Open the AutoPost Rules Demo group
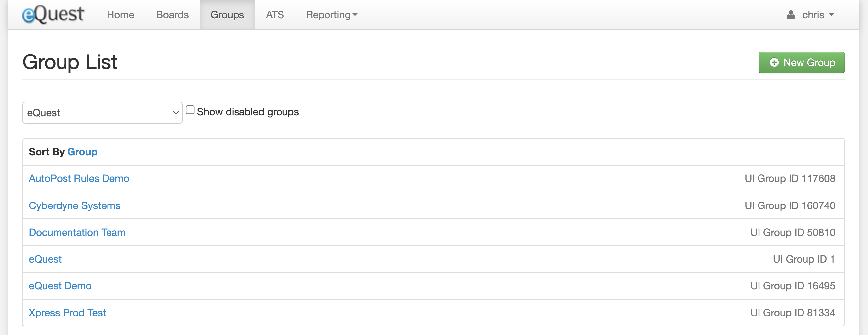 [79, 178]
